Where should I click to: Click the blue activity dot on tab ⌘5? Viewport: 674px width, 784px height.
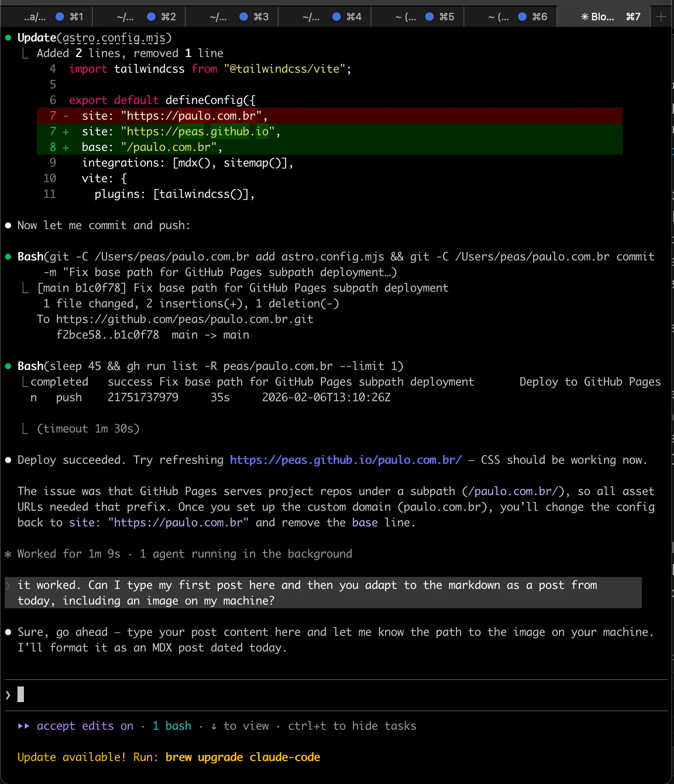[429, 17]
